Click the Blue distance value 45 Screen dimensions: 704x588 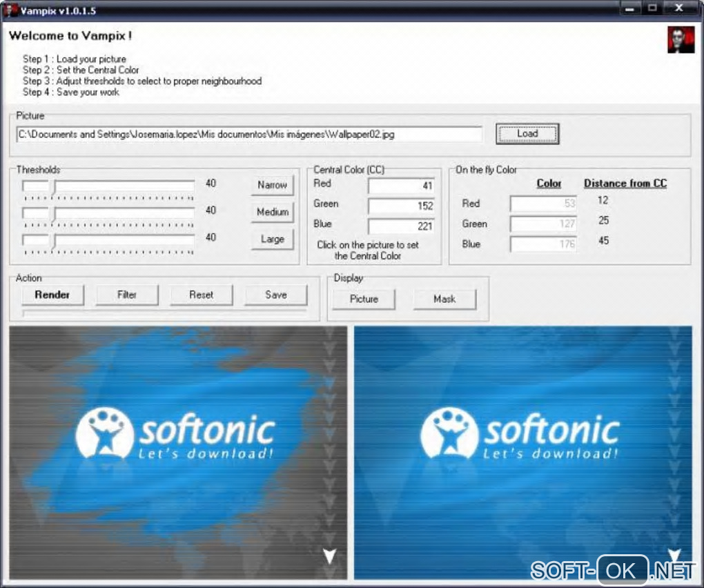[603, 241]
